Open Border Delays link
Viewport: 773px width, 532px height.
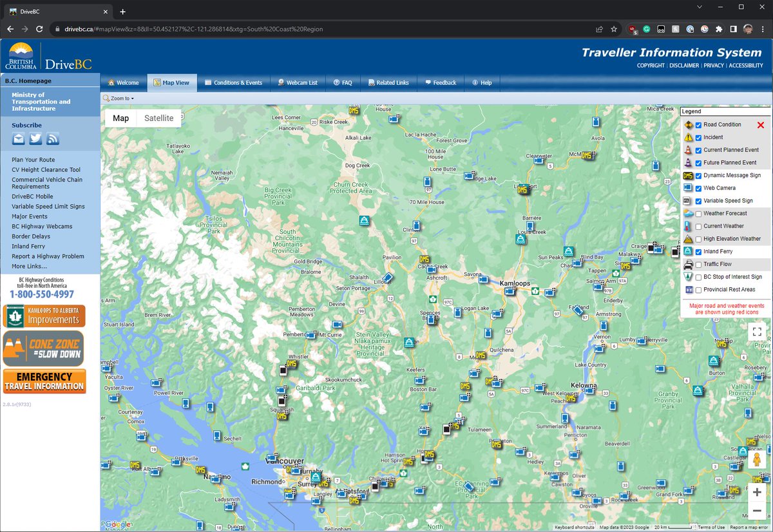pyautogui.click(x=31, y=236)
